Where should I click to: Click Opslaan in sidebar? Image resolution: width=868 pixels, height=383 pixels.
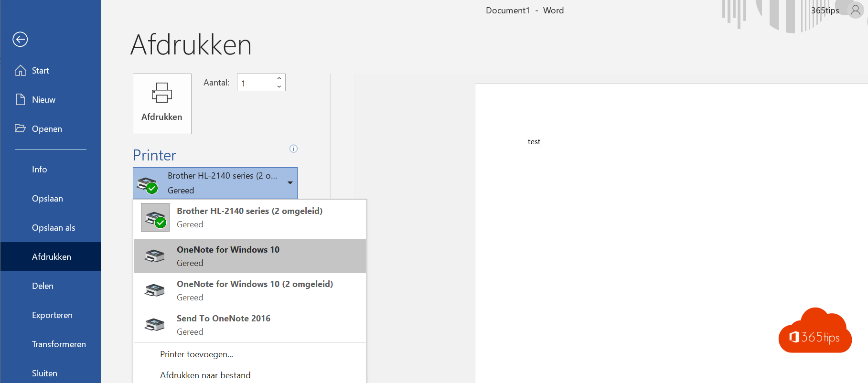pyautogui.click(x=51, y=199)
